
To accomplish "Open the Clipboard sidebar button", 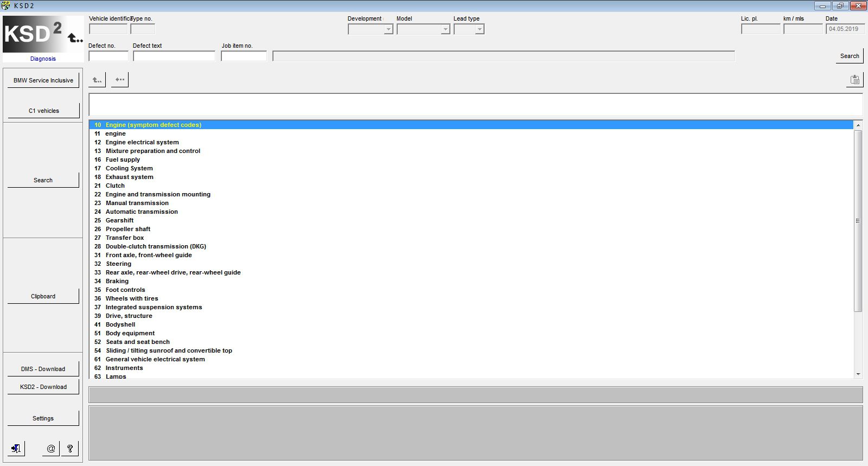I will [x=43, y=296].
